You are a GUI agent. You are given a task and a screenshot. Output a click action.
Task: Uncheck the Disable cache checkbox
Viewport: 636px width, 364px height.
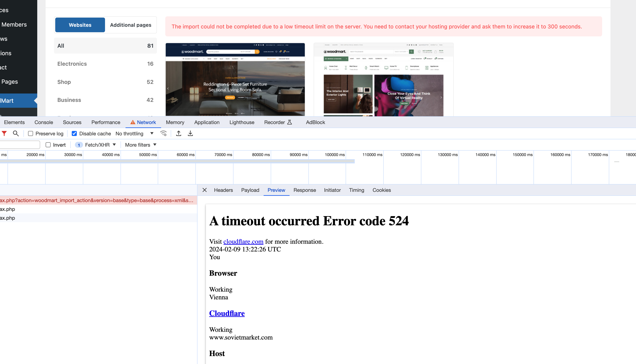coord(74,133)
